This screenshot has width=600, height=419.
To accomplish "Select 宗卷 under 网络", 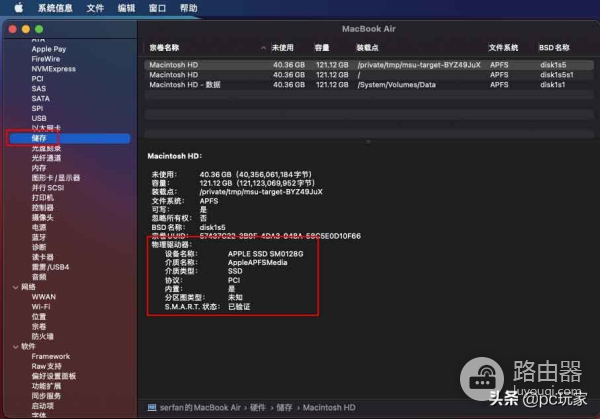I will tap(39, 327).
